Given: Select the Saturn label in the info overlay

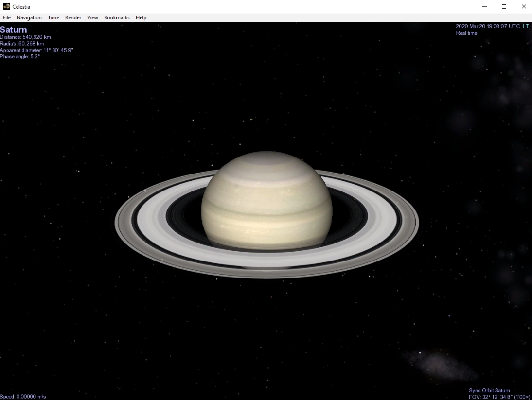Looking at the screenshot, I should 13,30.
